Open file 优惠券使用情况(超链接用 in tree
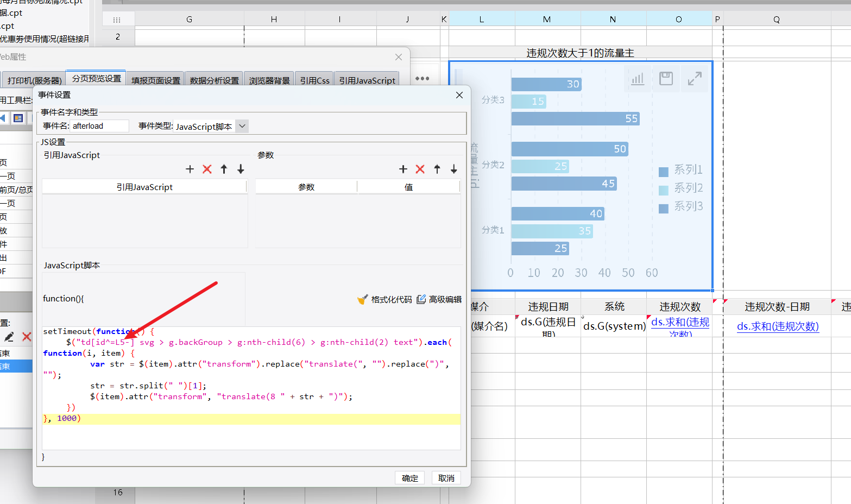Screen dimensions: 851x504 pyautogui.click(x=45, y=39)
